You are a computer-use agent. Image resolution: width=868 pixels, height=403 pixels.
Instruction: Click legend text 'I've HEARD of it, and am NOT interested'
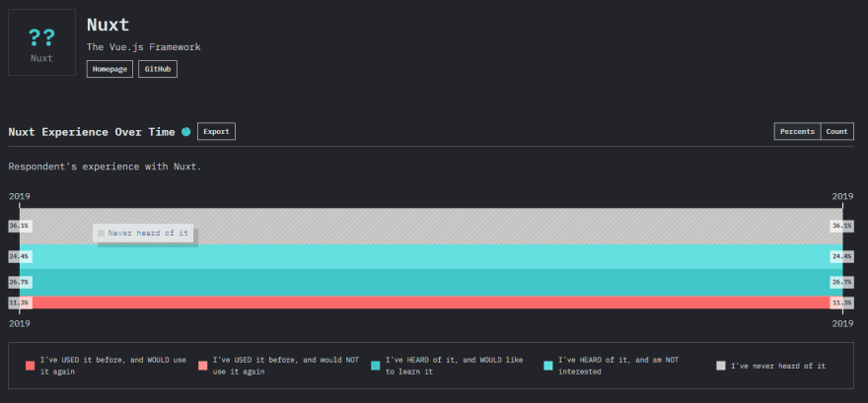[618, 366]
